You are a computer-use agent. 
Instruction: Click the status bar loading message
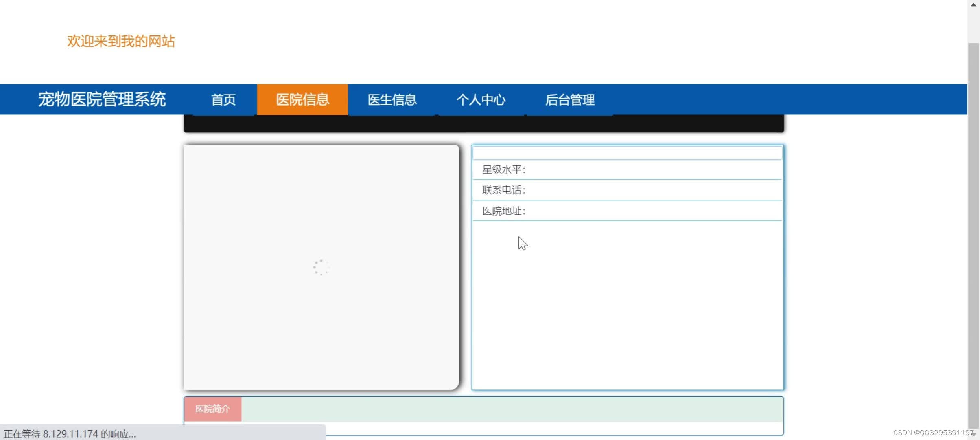70,434
